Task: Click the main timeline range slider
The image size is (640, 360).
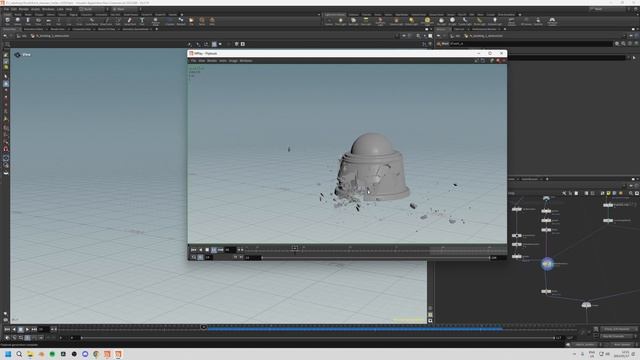Action: (318, 338)
